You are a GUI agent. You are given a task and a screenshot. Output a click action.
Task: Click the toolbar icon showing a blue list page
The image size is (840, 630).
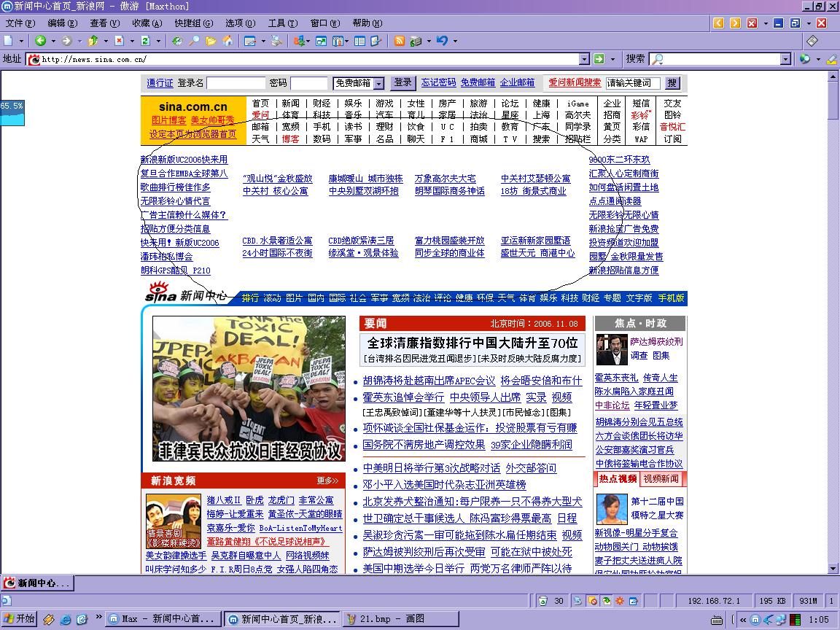pyautogui.click(x=360, y=41)
